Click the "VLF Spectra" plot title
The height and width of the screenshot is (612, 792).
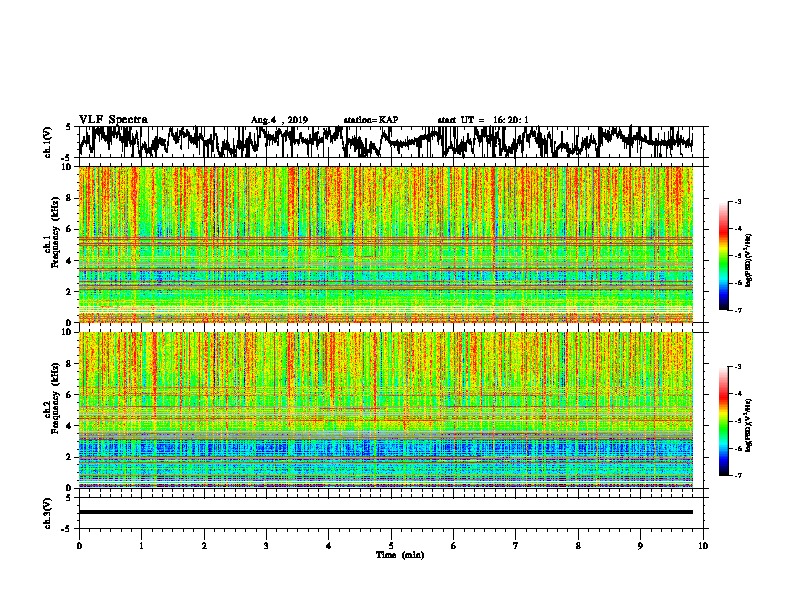pos(113,120)
